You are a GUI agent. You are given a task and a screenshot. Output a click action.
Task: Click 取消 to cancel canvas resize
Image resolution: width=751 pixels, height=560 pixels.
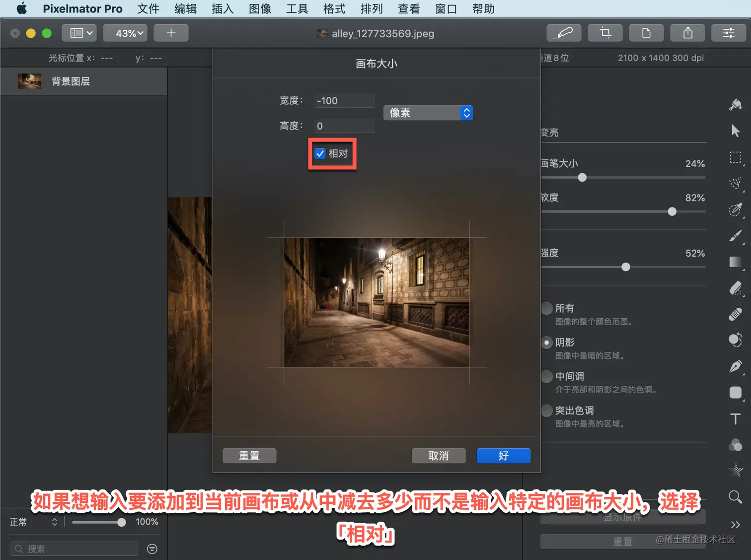click(x=439, y=456)
